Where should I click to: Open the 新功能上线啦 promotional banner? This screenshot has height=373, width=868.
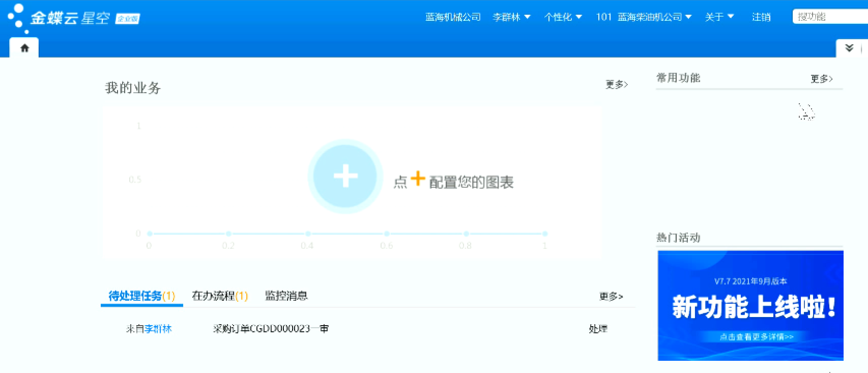(750, 306)
